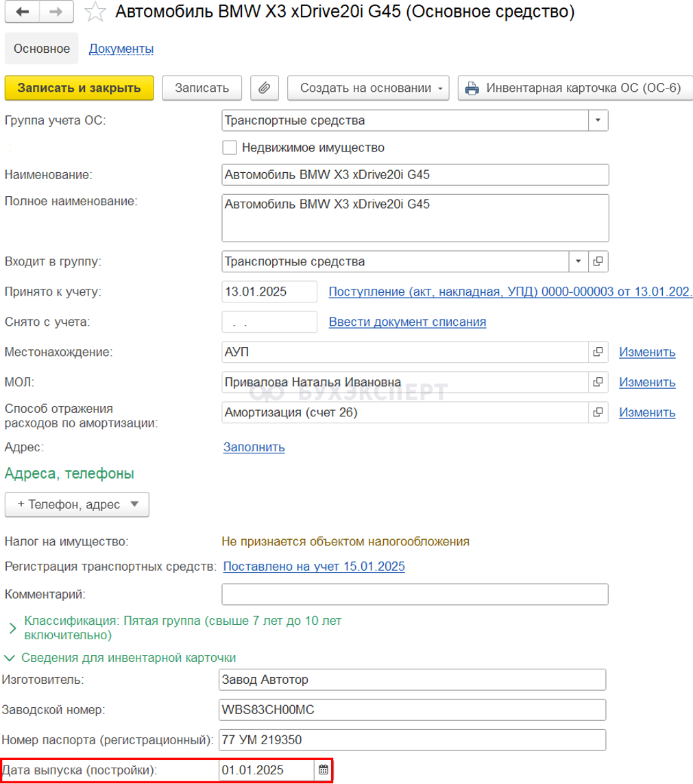Click the Комментарий input field
Screen dimensions: 693x784
[x=415, y=595]
